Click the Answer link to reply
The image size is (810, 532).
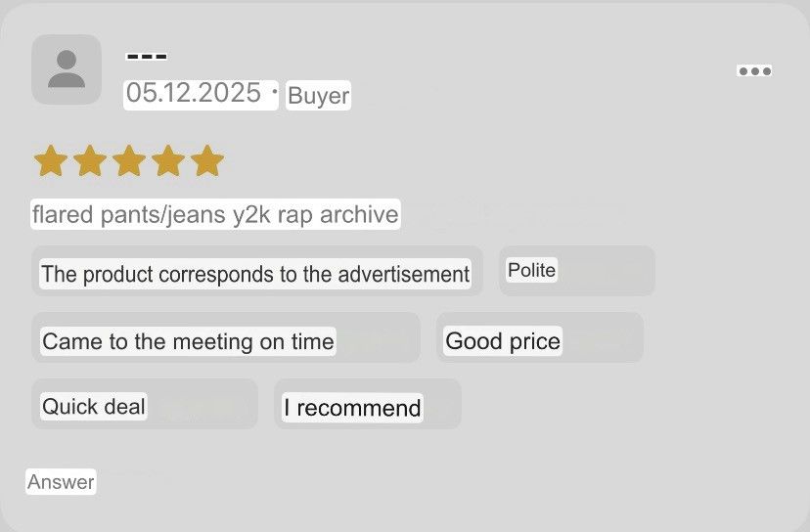point(61,482)
